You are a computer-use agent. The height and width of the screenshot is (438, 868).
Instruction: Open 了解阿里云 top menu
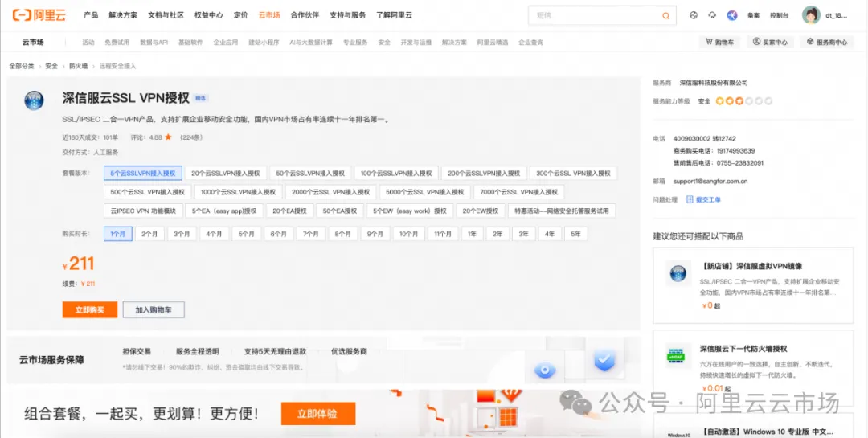(394, 15)
